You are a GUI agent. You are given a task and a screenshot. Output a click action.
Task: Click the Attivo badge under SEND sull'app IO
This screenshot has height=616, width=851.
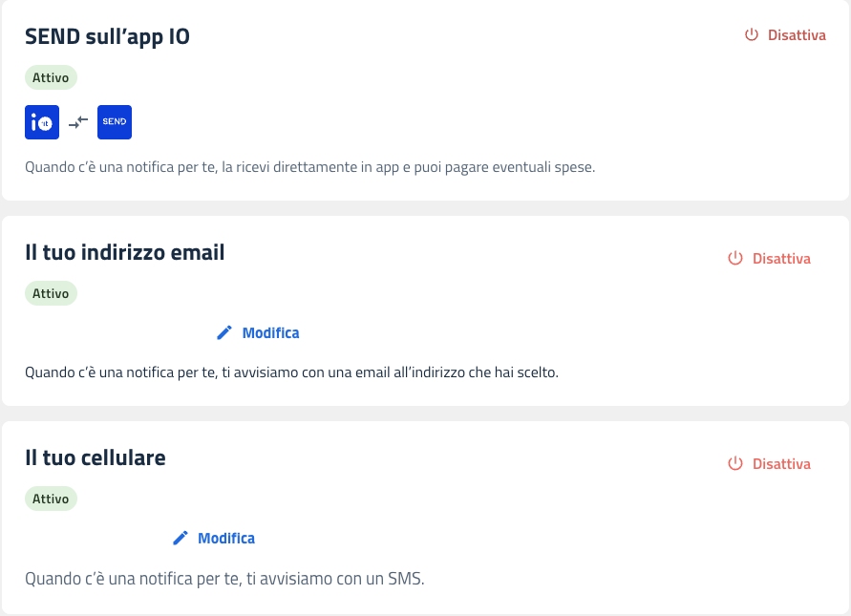(51, 78)
